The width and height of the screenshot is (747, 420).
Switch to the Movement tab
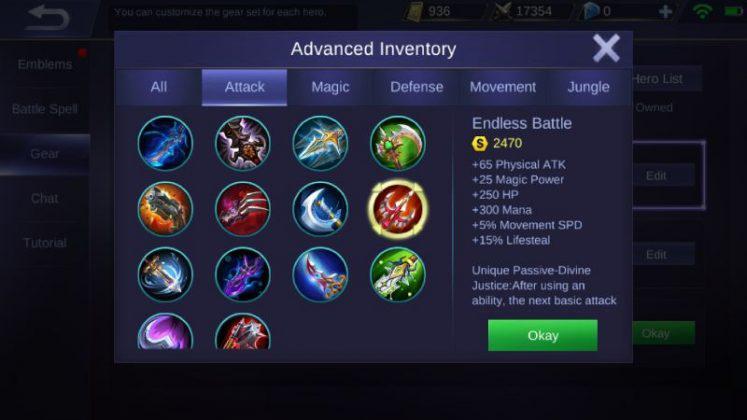coord(503,87)
